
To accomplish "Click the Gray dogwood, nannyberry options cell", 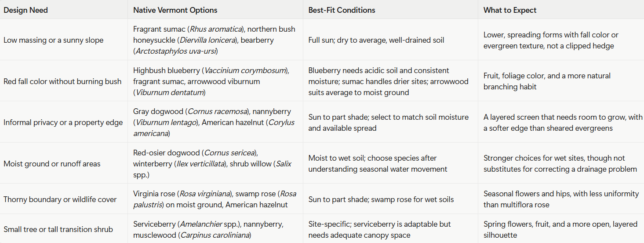I will pos(215,122).
